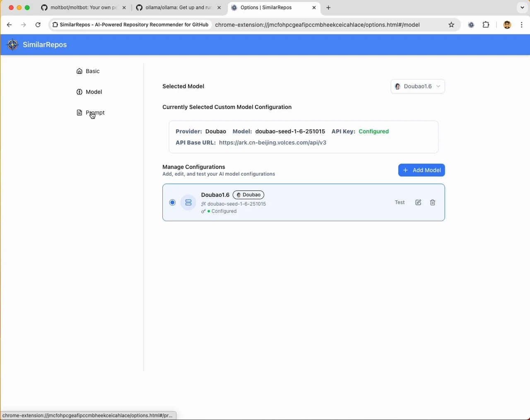
Task: Click the SimilarRepos header title
Action: click(45, 45)
